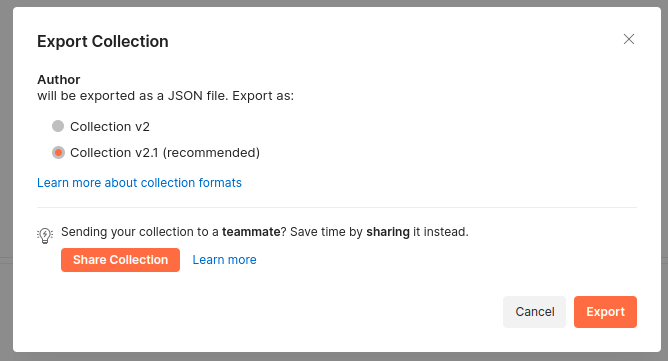Select the Collection v2 radio button
This screenshot has width=668, height=361.
click(x=58, y=126)
